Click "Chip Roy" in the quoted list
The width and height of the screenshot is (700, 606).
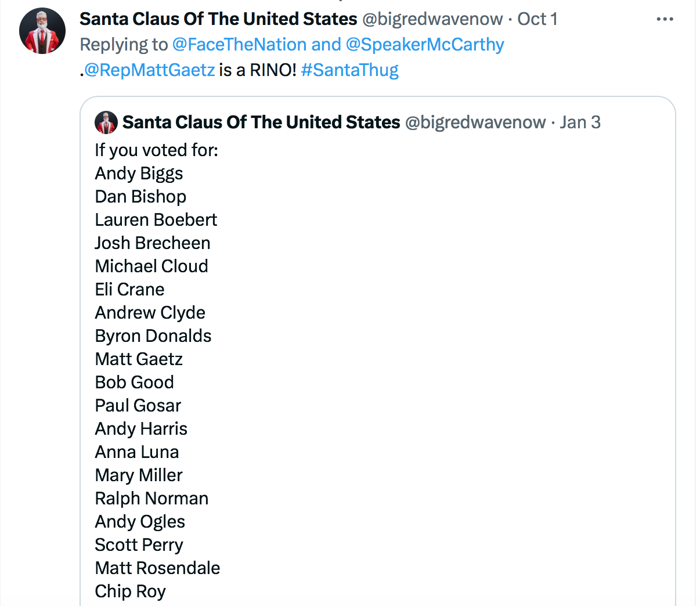[131, 591]
